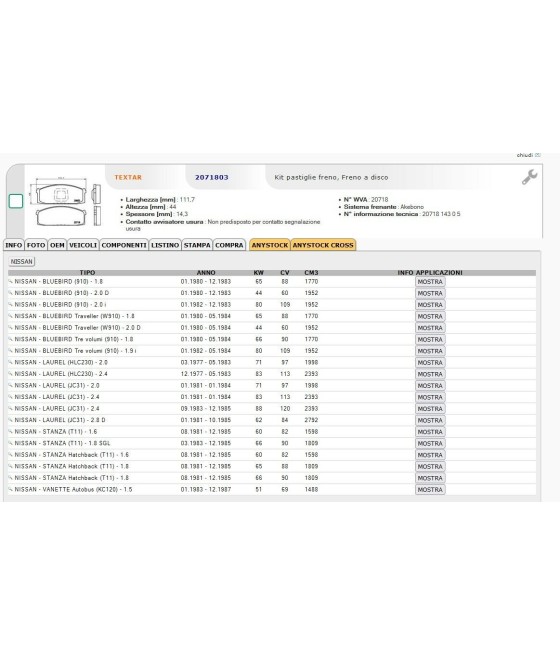
Task: Open the brake pad drawing thumbnail
Action: tap(65, 203)
